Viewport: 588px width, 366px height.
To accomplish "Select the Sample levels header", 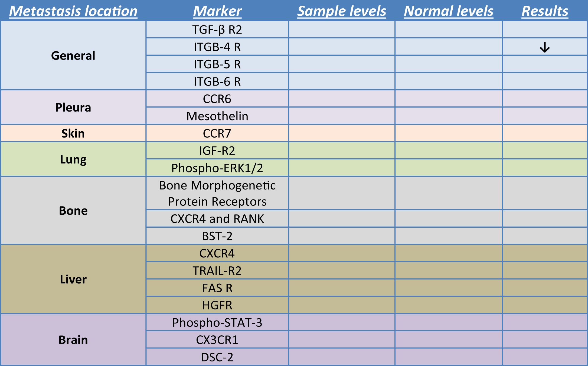I will 342,11.
